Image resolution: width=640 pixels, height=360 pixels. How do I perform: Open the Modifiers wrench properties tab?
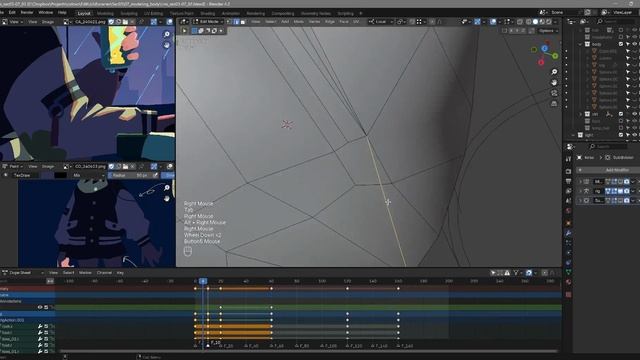point(568,233)
